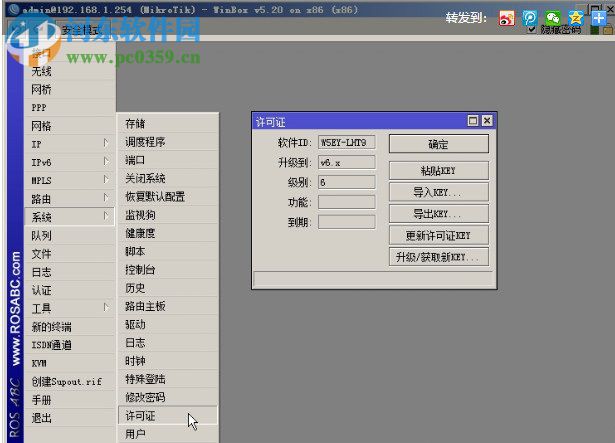This screenshot has height=443, width=615.
Task: Click the 粘贴KEY button
Action: pyautogui.click(x=439, y=171)
